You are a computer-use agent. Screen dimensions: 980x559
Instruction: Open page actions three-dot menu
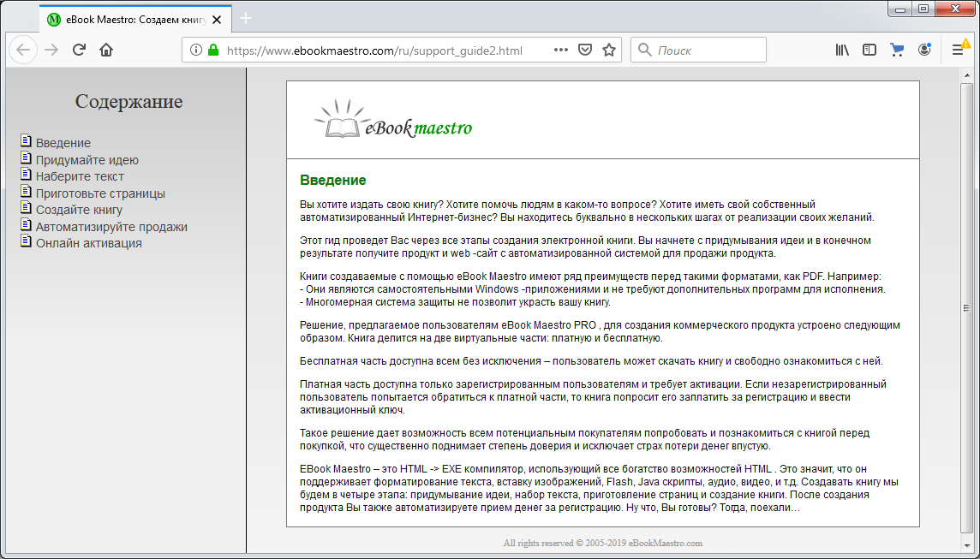tap(560, 50)
